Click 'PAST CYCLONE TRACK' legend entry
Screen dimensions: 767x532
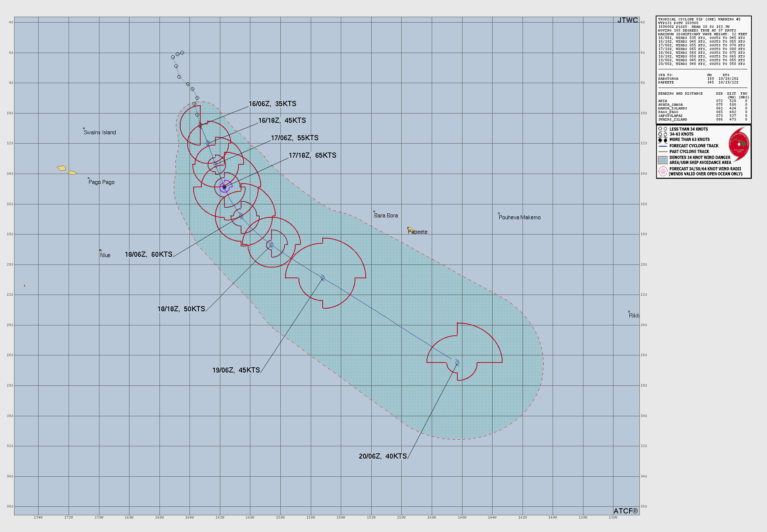tap(689, 151)
